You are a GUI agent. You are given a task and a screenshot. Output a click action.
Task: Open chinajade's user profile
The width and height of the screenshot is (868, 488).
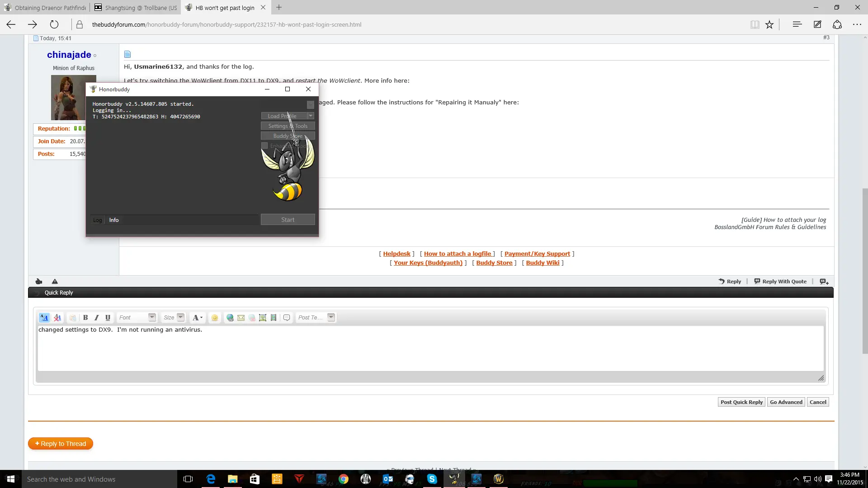point(69,55)
